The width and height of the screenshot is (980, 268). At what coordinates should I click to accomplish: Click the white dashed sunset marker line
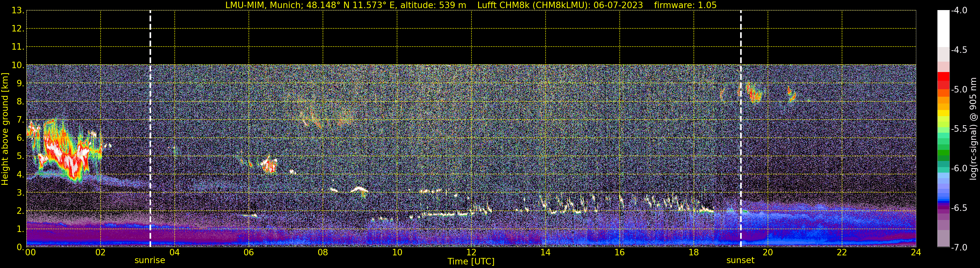coord(741,129)
